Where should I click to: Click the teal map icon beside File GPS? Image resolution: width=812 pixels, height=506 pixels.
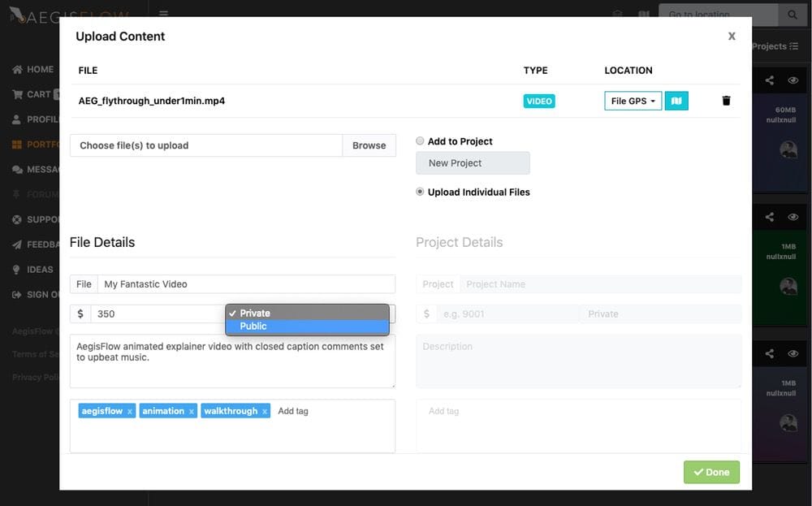pos(676,100)
